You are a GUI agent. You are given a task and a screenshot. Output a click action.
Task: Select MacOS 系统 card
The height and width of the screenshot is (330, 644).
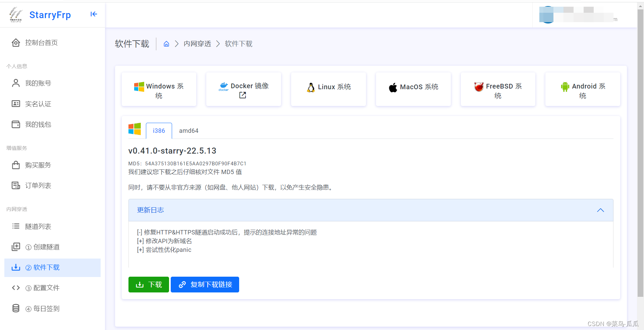pyautogui.click(x=413, y=90)
